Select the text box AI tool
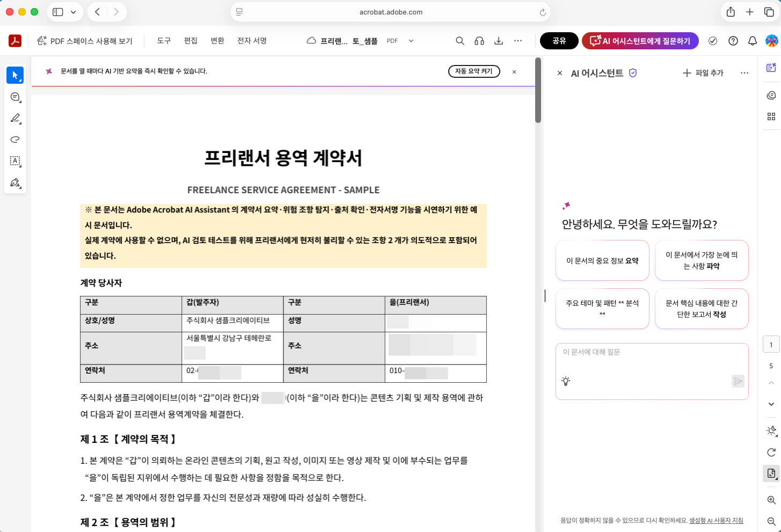Screen dimensions: 781x532 (x=15, y=161)
